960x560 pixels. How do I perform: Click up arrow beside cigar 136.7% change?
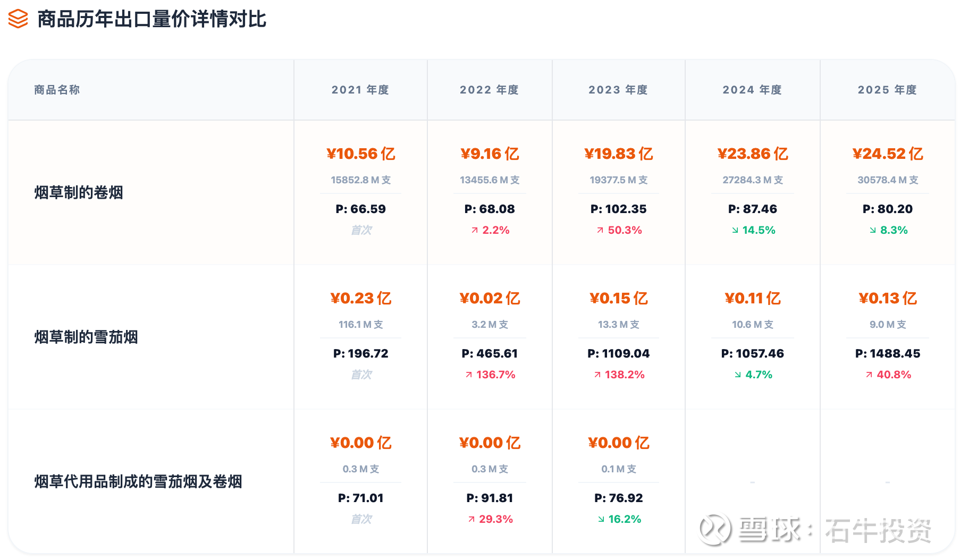[469, 375]
